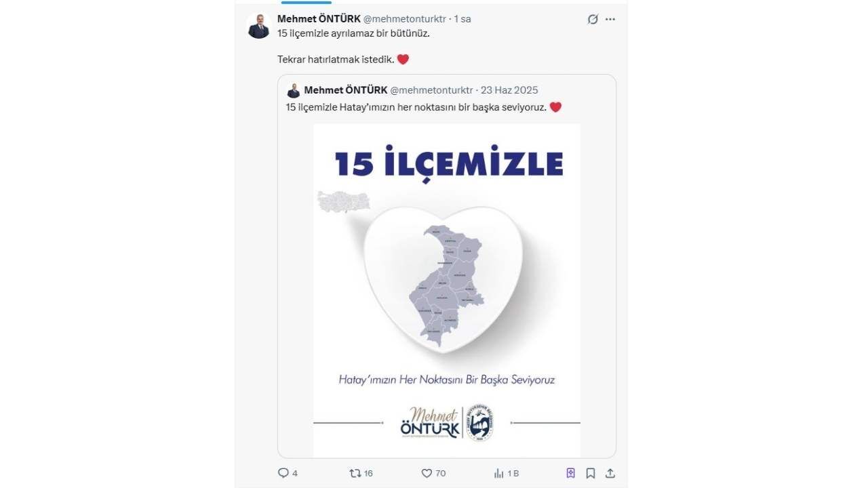Image resolution: width=868 pixels, height=488 pixels.
Task: Open the quoted tweet's Mehmet ÖNTÜRK name
Action: click(346, 90)
